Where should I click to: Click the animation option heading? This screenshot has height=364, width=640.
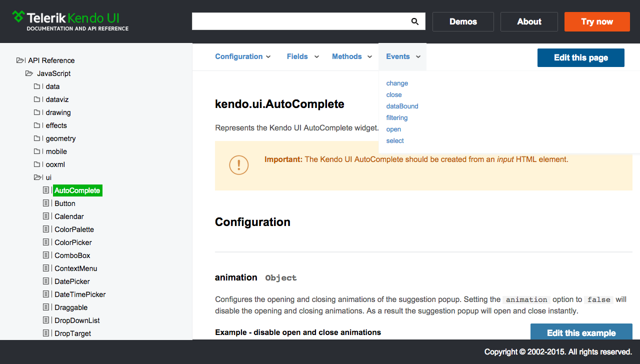click(x=236, y=277)
